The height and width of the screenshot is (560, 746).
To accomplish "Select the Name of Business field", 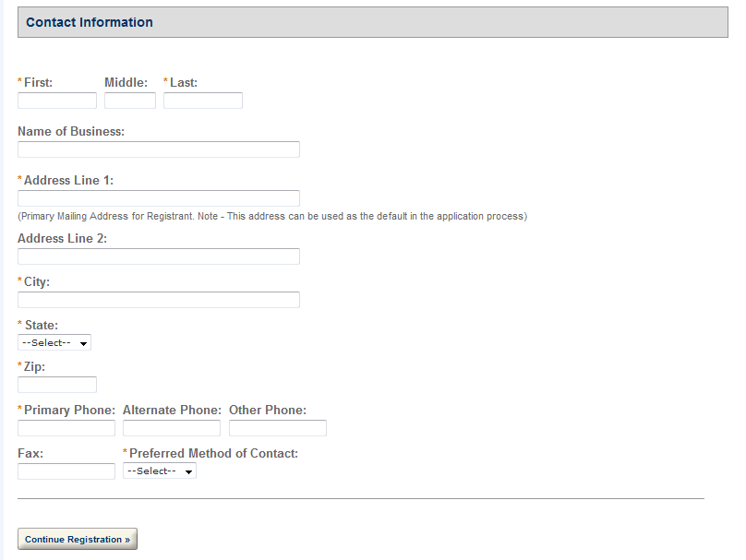I will click(158, 149).
